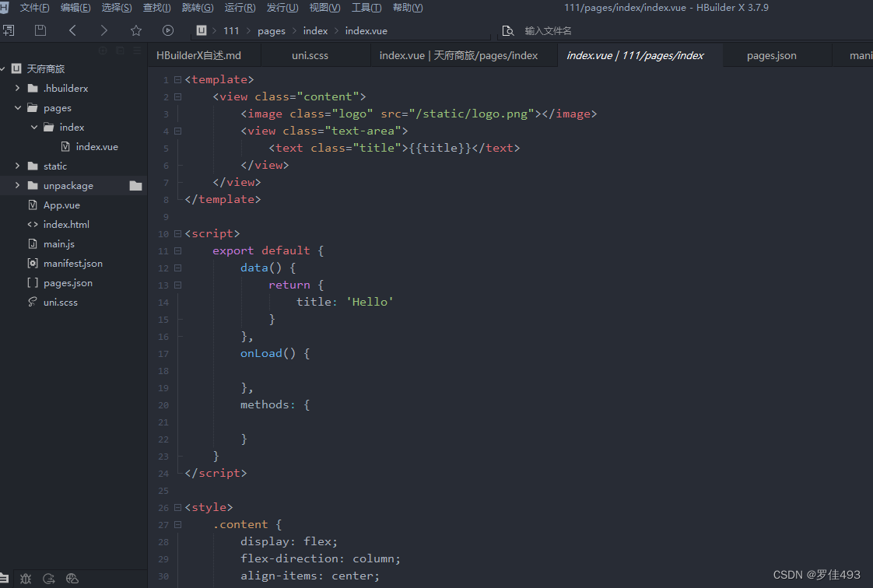Click the file search magnifier icon
Viewport: 873px width, 588px height.
click(x=508, y=30)
